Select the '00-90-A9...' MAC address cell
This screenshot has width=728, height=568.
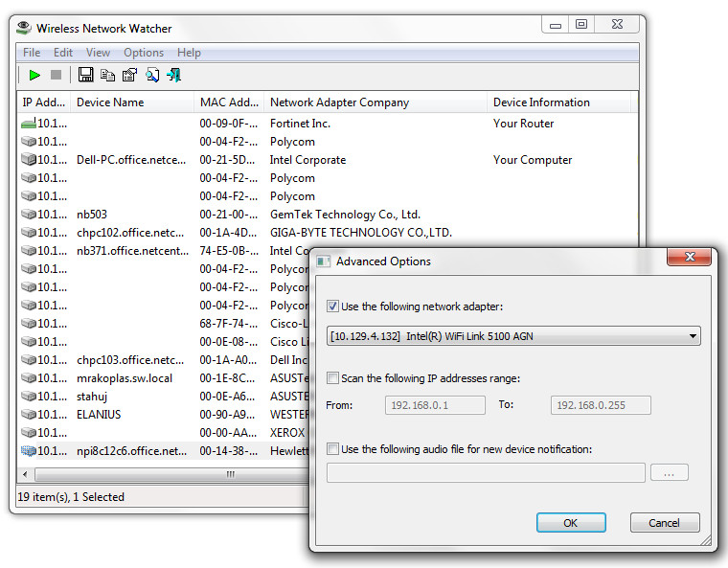pyautogui.click(x=227, y=415)
